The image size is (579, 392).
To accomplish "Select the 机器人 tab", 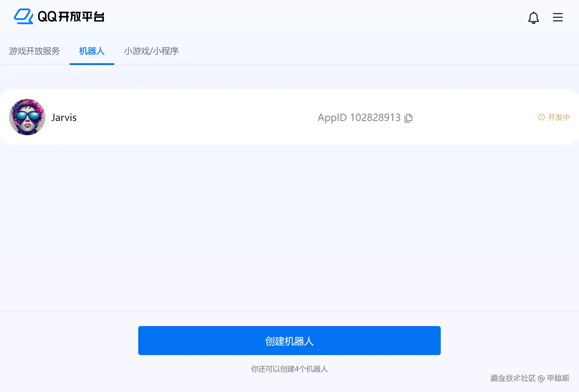I will tap(92, 51).
